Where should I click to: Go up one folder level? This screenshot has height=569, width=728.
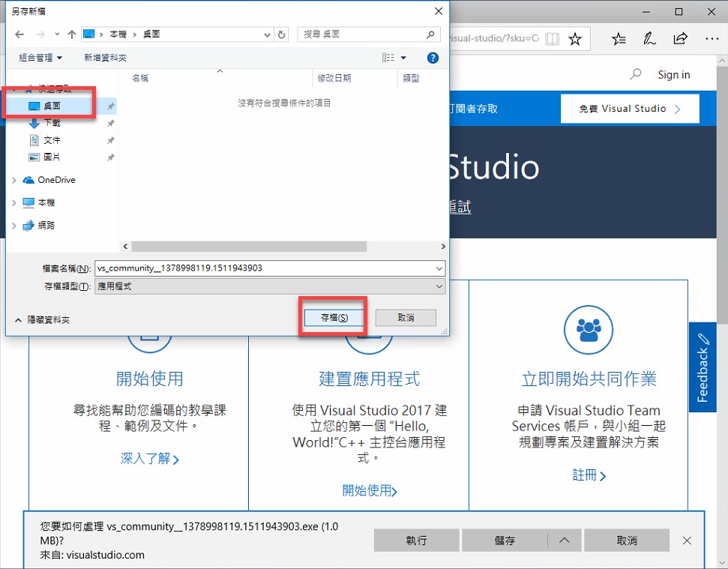(x=71, y=34)
